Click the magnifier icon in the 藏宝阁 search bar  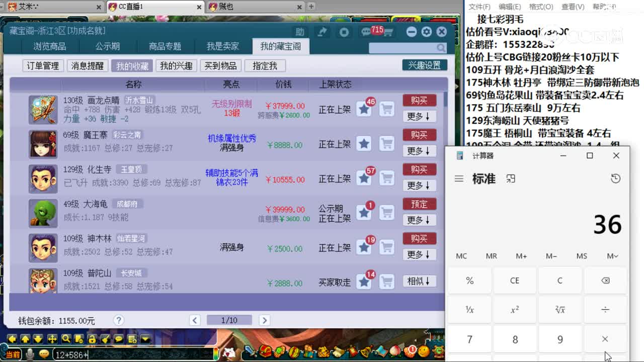[x=440, y=48]
